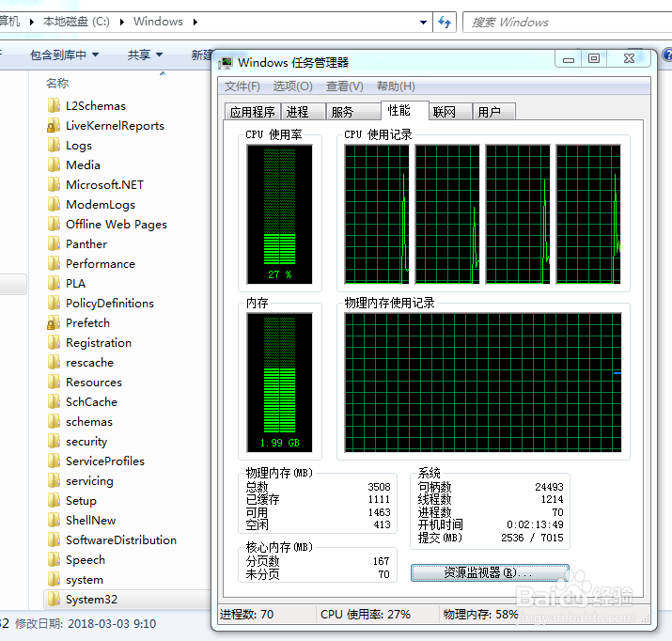The height and width of the screenshot is (641, 672).
Task: Click the 搜索 Windows search field
Action: click(x=568, y=23)
